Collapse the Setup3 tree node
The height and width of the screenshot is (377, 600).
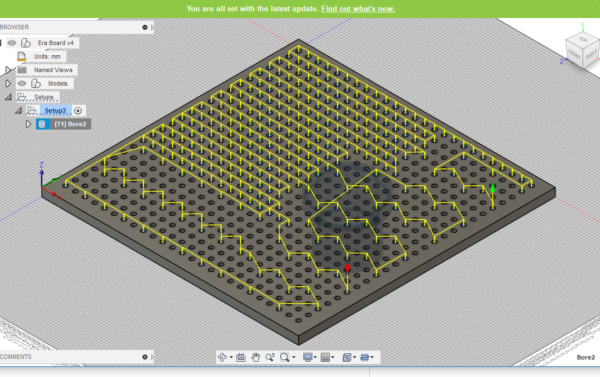[x=18, y=111]
